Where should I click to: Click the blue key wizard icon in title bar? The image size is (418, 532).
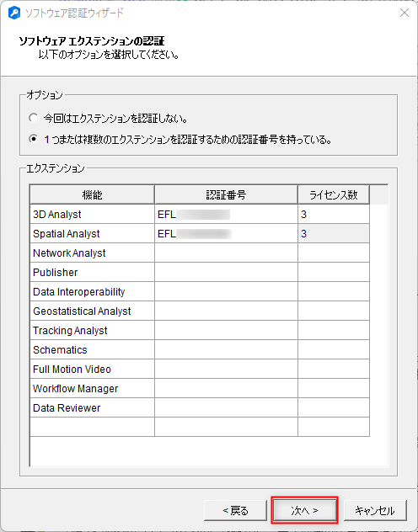(x=14, y=13)
